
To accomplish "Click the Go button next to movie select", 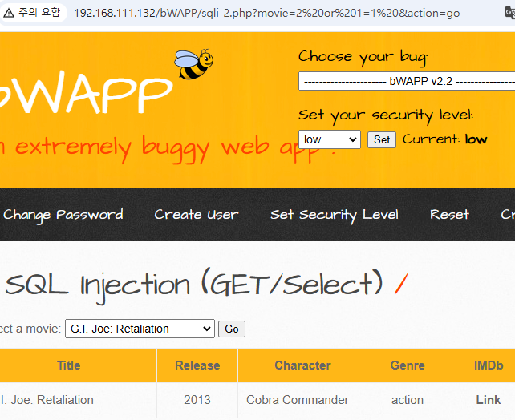I will click(x=232, y=329).
